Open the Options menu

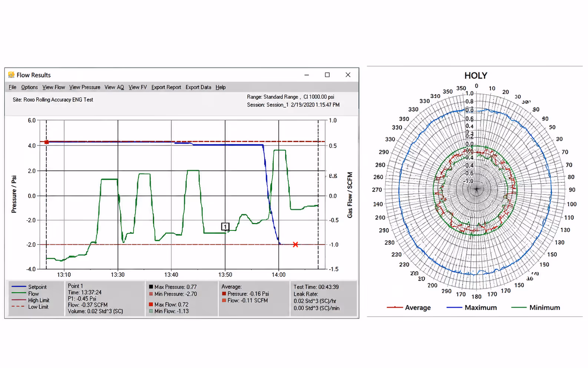(x=29, y=87)
